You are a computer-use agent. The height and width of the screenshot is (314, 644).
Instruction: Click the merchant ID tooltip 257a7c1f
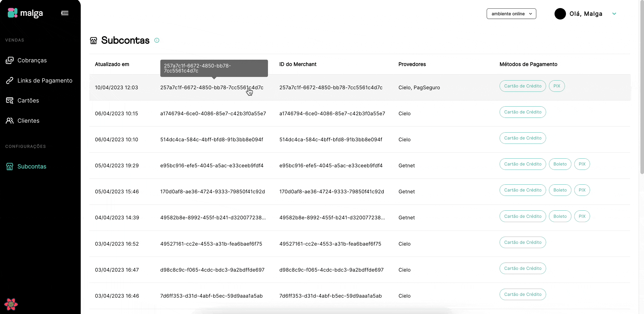(214, 68)
